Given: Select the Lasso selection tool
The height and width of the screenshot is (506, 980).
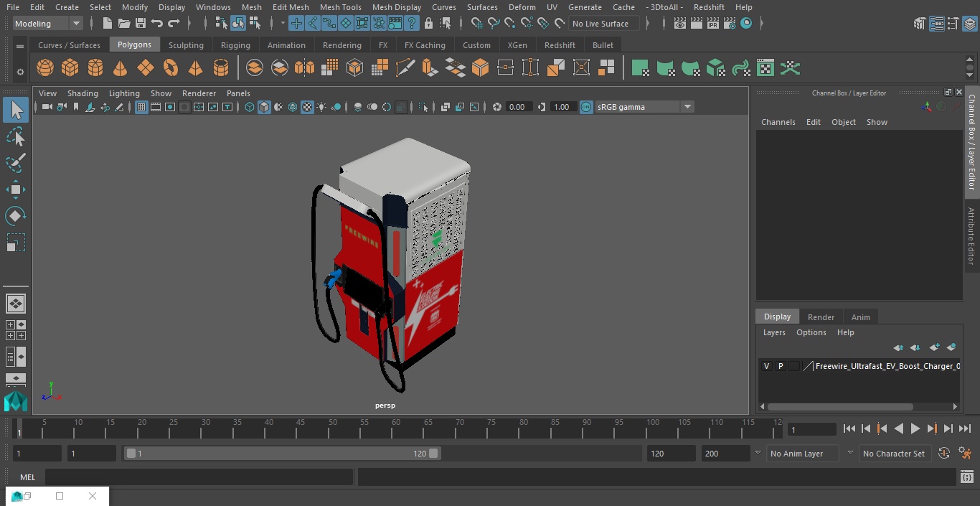Looking at the screenshot, I should (16, 136).
